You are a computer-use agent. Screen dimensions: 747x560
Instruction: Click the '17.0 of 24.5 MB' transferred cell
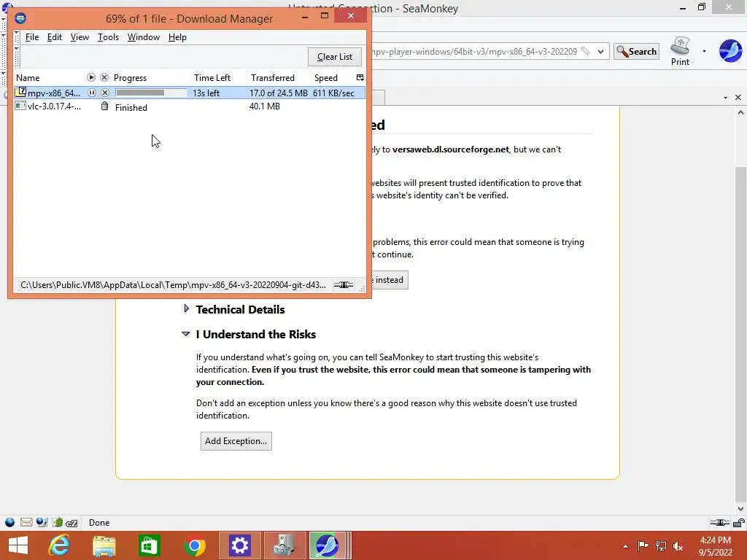278,93
